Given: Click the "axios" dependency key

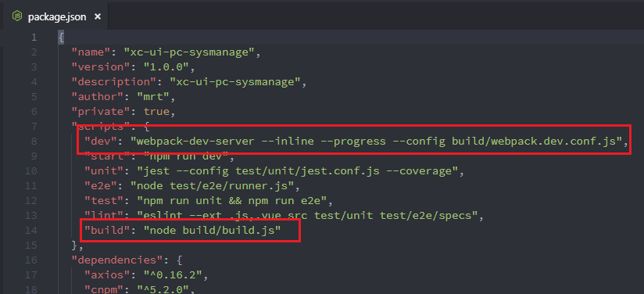Looking at the screenshot, I should pos(108,274).
